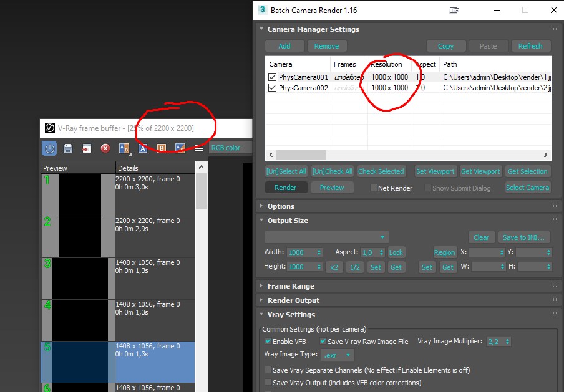Uncheck the PhysCamera002 checkbox
This screenshot has height=392, width=564.
click(x=272, y=88)
